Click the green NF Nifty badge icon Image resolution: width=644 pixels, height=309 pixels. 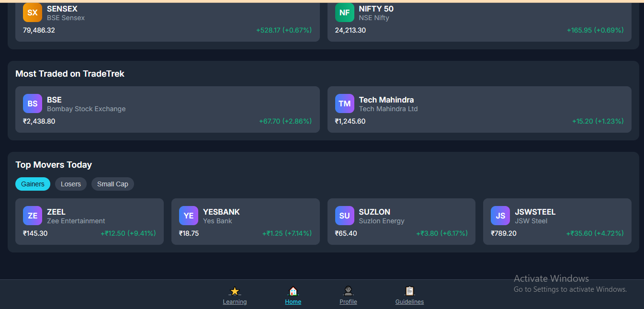(345, 13)
